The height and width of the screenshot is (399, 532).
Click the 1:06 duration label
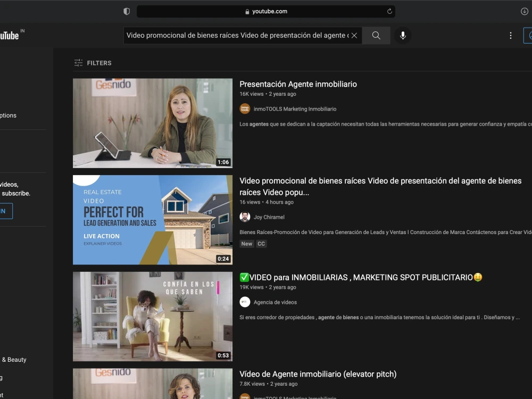click(x=223, y=162)
